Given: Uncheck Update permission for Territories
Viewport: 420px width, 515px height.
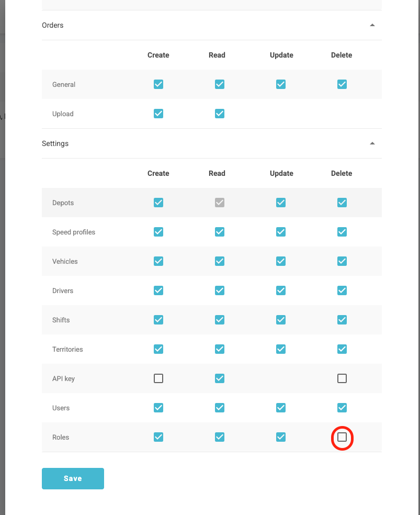Looking at the screenshot, I should tap(281, 349).
